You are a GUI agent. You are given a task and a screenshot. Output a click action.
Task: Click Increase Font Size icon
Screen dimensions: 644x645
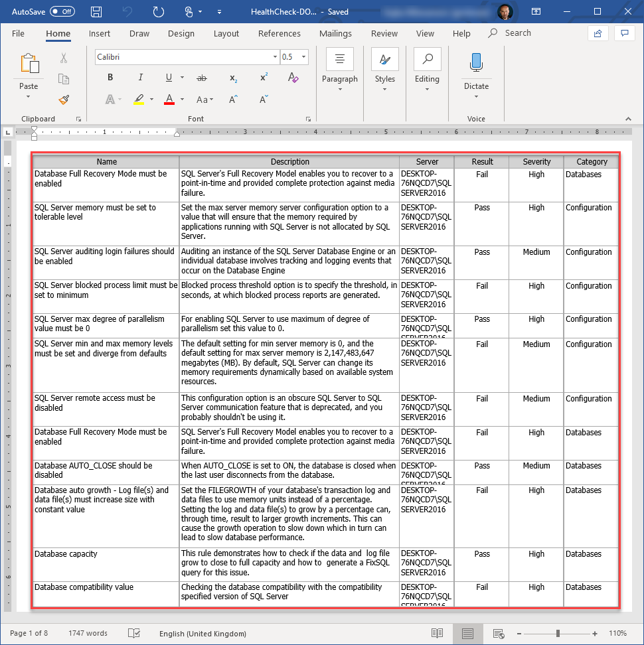pos(233,100)
